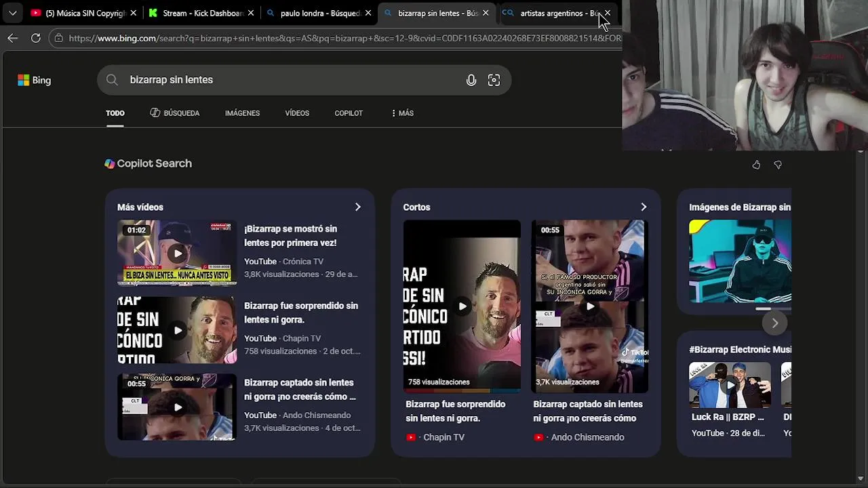Image resolution: width=868 pixels, height=488 pixels.
Task: Play the Luck Ra || BZRP video thumbnail
Action: (x=730, y=385)
